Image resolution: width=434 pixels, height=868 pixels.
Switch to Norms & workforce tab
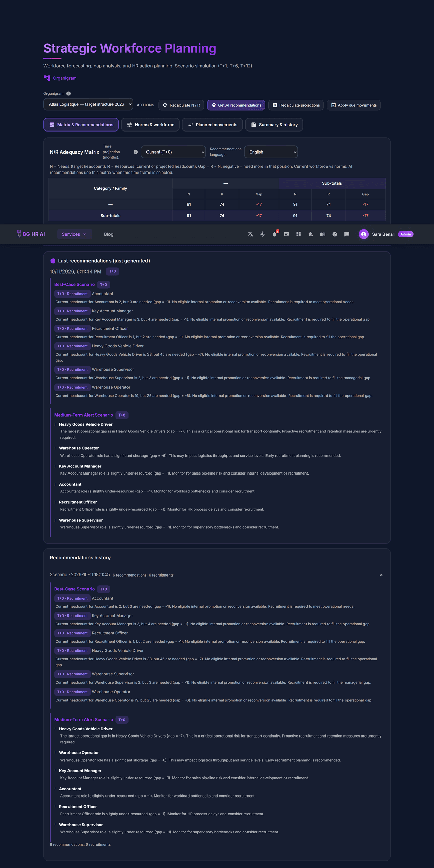[150, 125]
